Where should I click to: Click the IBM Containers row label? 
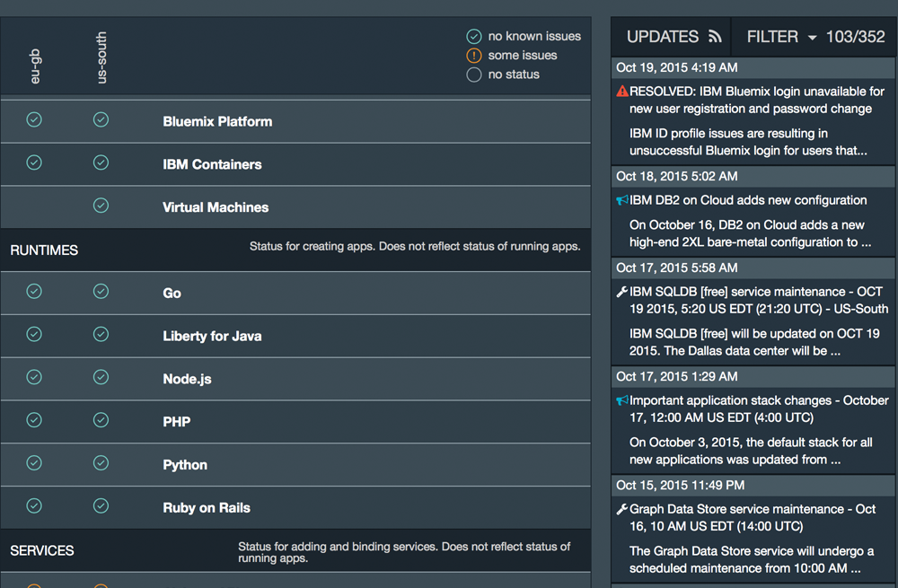click(212, 164)
